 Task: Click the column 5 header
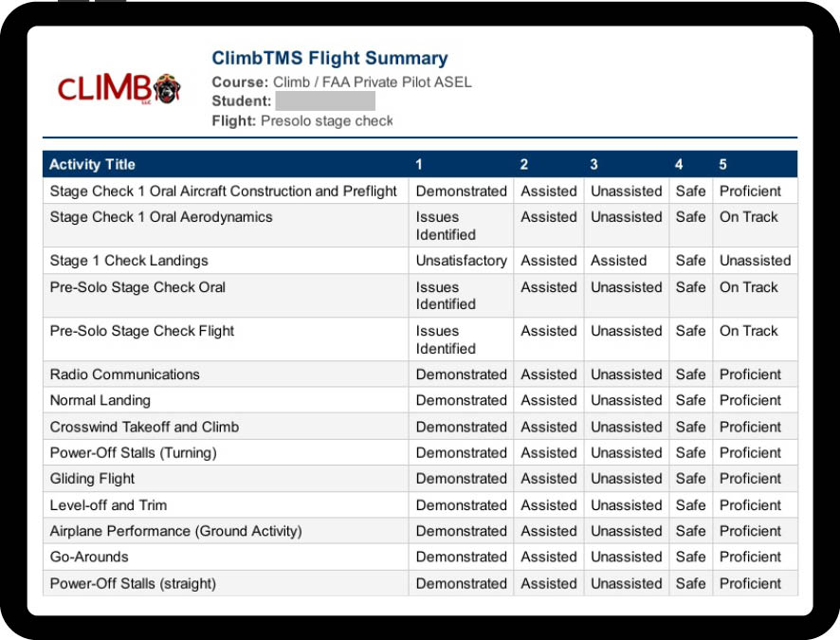point(722,164)
